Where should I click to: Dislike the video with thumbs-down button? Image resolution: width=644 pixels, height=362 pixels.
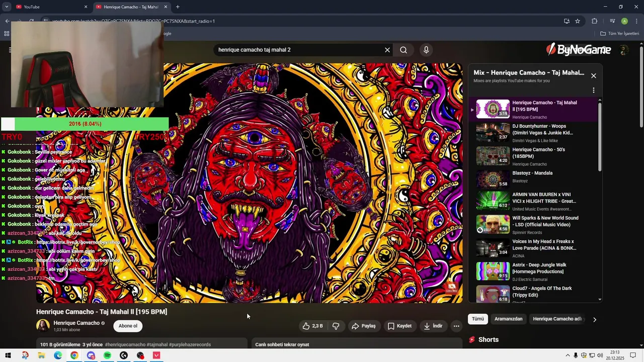pyautogui.click(x=336, y=326)
